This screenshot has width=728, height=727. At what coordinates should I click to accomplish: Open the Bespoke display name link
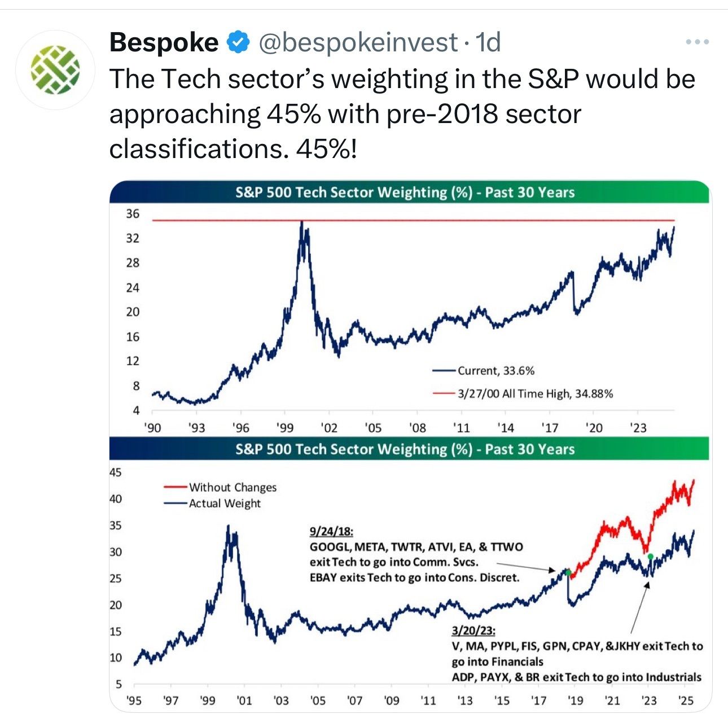tap(164, 42)
